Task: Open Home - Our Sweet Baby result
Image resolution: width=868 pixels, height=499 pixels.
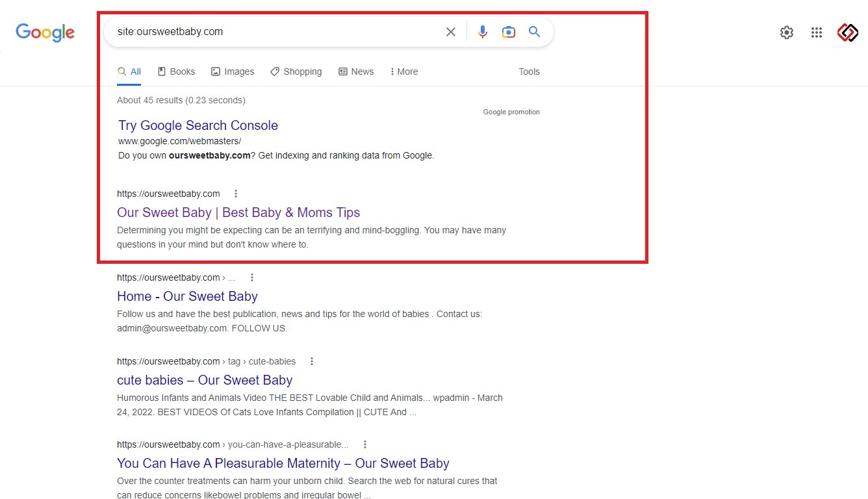Action: click(187, 296)
